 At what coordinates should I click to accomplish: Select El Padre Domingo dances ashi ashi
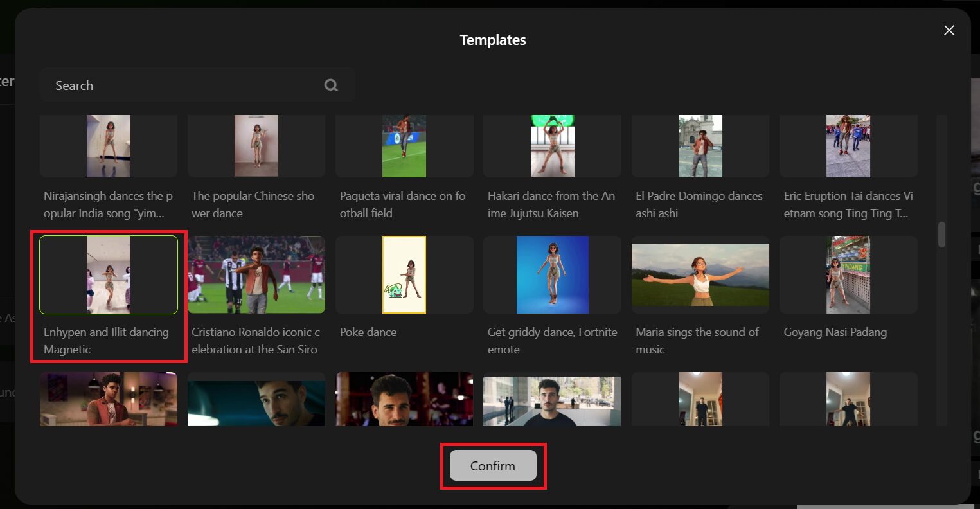point(700,147)
